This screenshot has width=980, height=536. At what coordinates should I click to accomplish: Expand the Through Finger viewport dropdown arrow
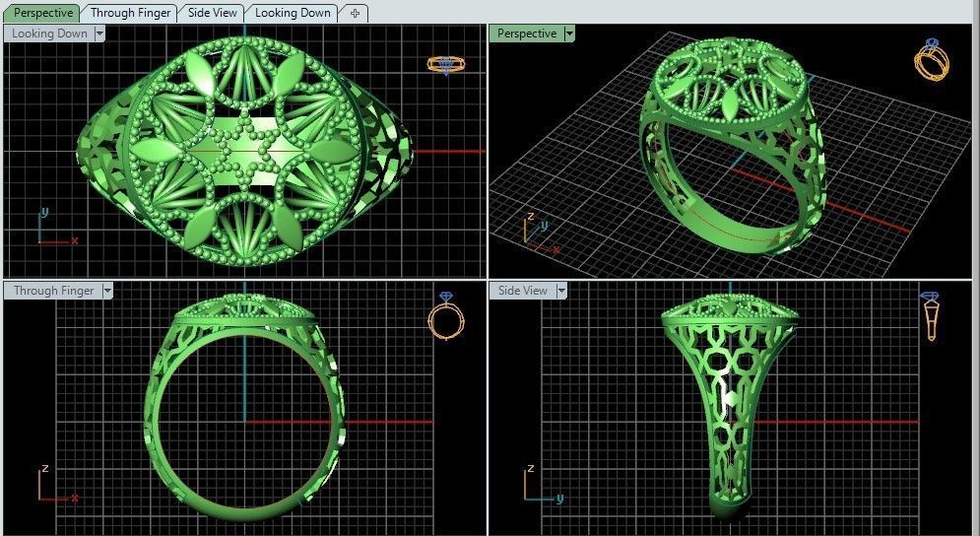click(107, 291)
